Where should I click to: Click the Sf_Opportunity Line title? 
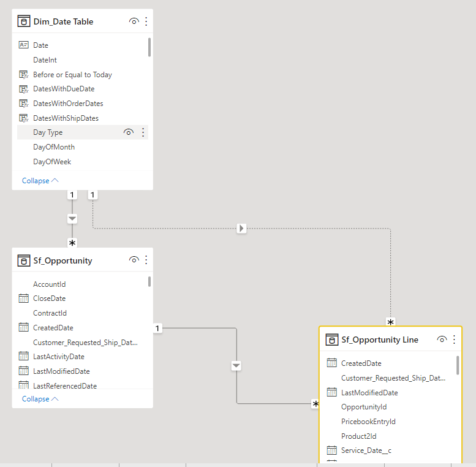380,340
